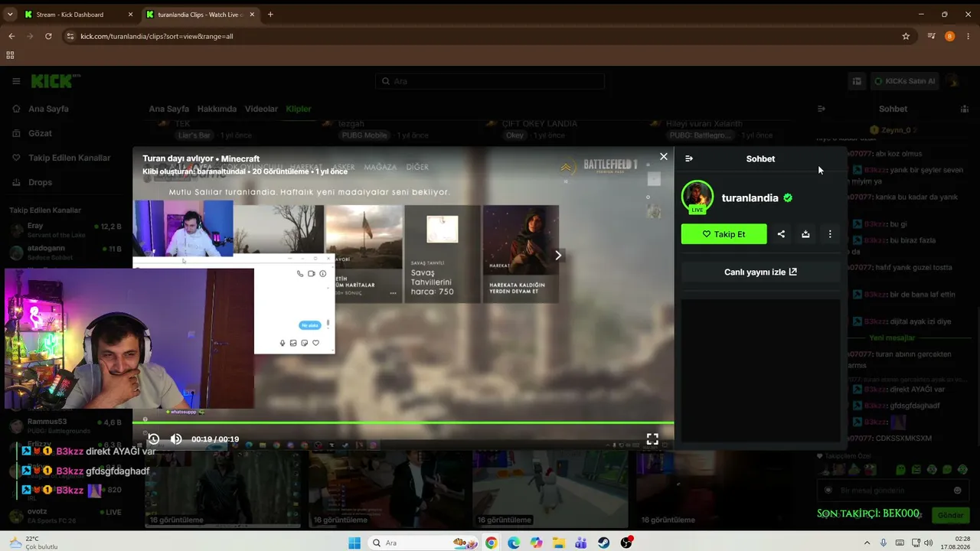Click the replay icon in clip player

(154, 439)
